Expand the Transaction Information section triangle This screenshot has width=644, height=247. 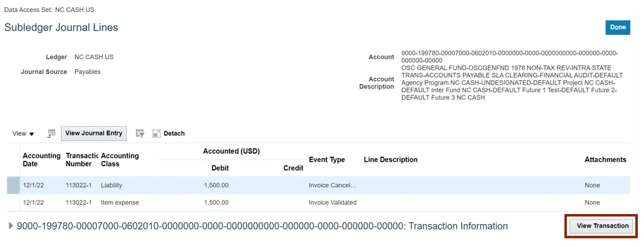click(x=11, y=226)
